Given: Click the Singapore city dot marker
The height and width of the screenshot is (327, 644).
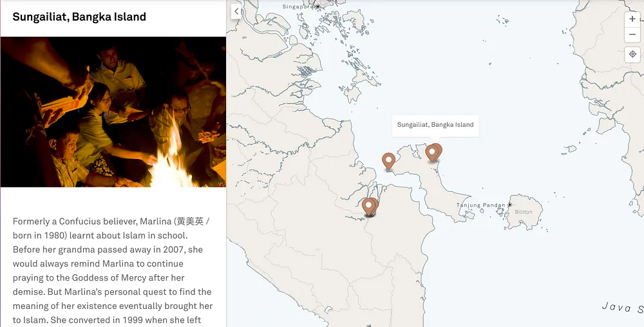Looking at the screenshot, I should point(317,6).
